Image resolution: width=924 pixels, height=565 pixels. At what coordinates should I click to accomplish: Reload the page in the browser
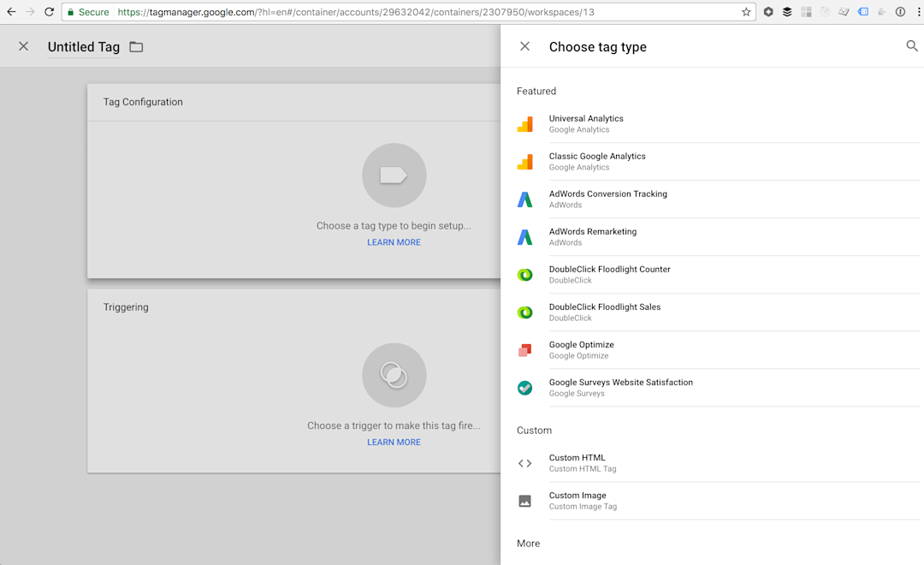[50, 12]
